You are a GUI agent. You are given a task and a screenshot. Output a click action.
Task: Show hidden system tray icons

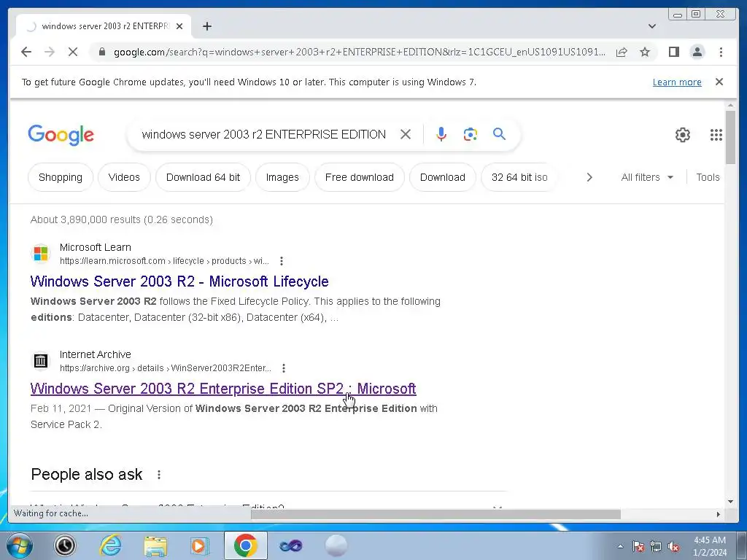(620, 546)
